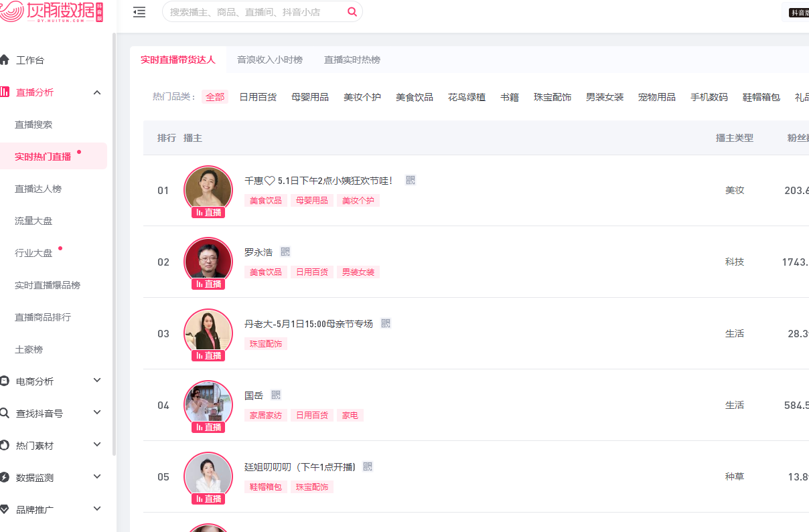
Task: Open QR code icon next to 丹老大
Action: pyautogui.click(x=386, y=323)
